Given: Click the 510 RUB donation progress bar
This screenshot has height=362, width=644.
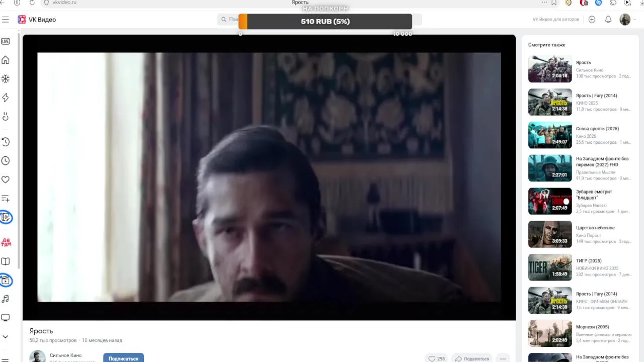Looking at the screenshot, I should click(325, 22).
